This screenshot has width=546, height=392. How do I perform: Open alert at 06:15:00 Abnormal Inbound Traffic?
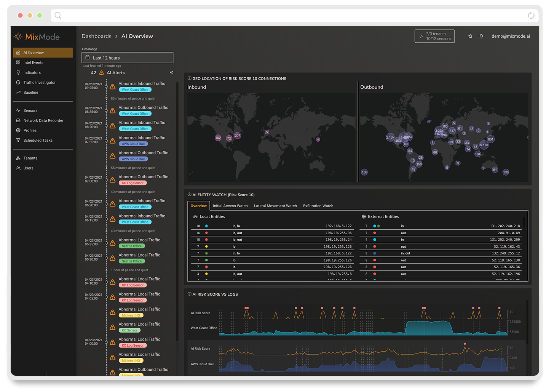(142, 216)
